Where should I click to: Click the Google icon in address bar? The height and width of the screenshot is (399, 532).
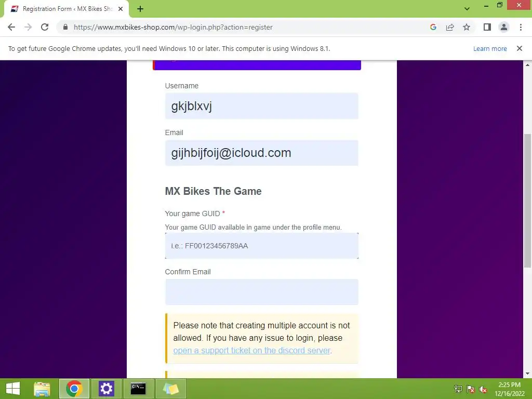tap(433, 27)
